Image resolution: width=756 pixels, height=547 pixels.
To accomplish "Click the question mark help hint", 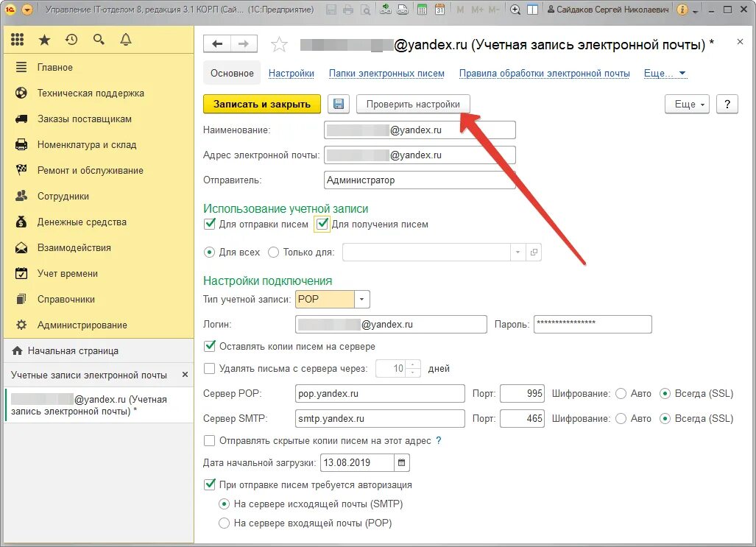I will point(438,440).
